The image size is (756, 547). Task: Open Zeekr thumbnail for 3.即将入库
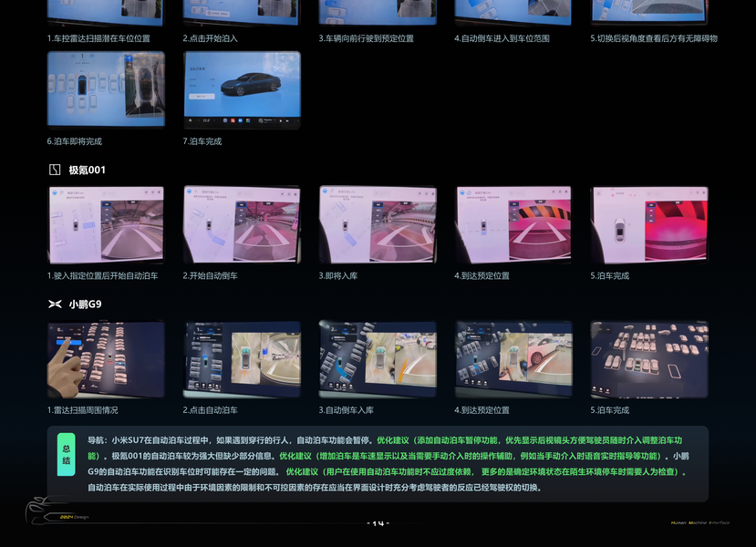click(x=378, y=224)
